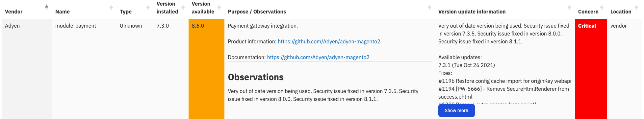The width and height of the screenshot is (644, 119).
Task: Select the module-payment name cell
Action: [84, 69]
